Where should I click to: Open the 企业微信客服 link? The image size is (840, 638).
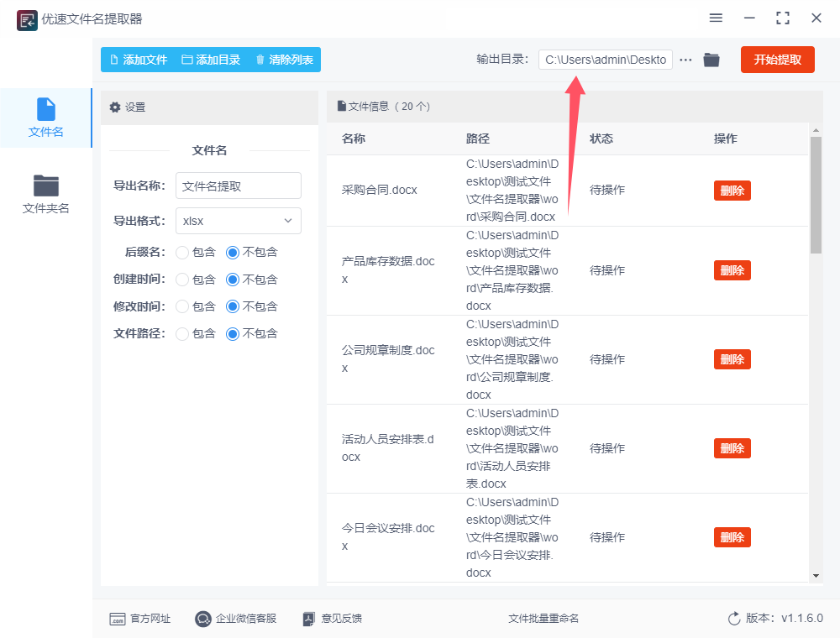coord(236,619)
